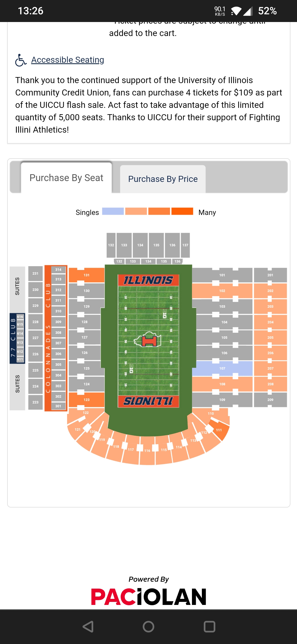Tap the wheelchair accessibility icon
Screen dimensions: 297x644
click(21, 60)
